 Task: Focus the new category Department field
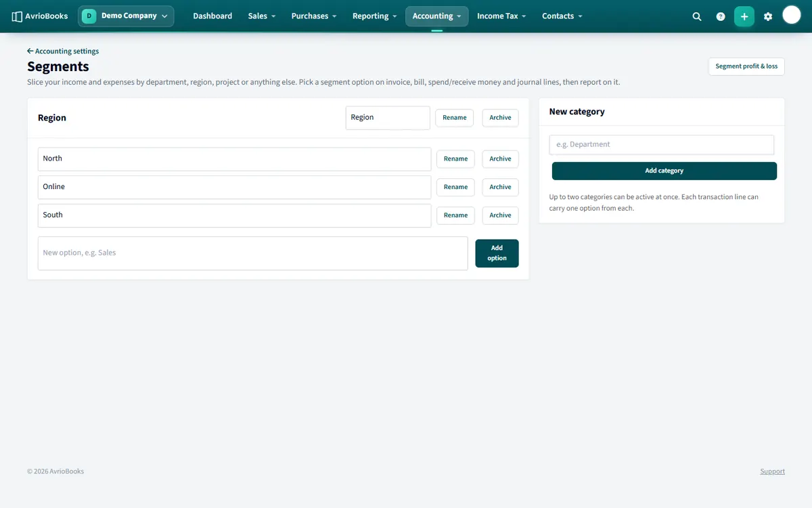tap(662, 145)
